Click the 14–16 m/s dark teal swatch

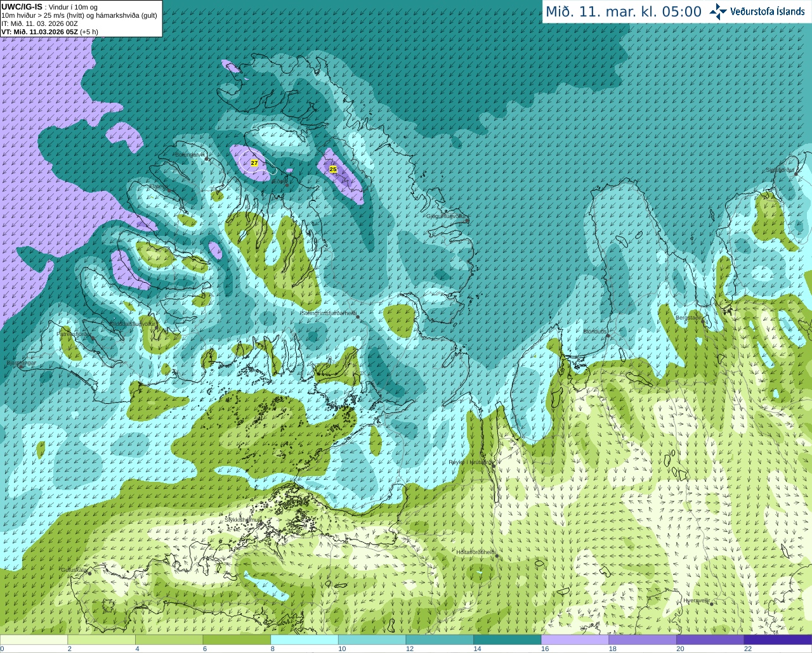click(x=507, y=640)
